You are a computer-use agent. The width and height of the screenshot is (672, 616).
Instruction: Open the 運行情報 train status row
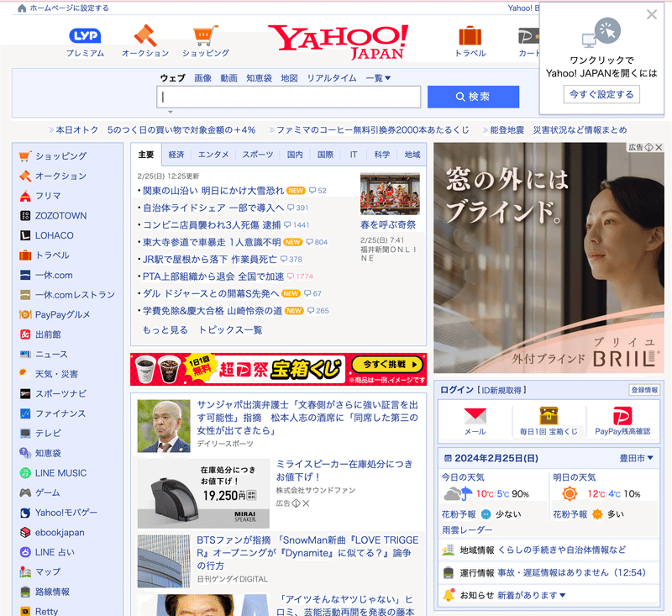tap(549, 572)
